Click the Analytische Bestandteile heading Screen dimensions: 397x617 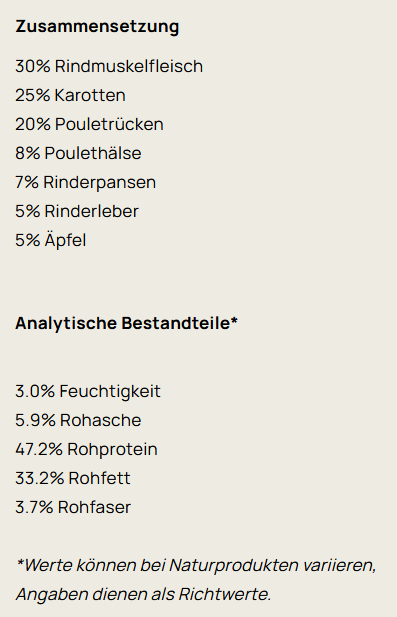[126, 323]
